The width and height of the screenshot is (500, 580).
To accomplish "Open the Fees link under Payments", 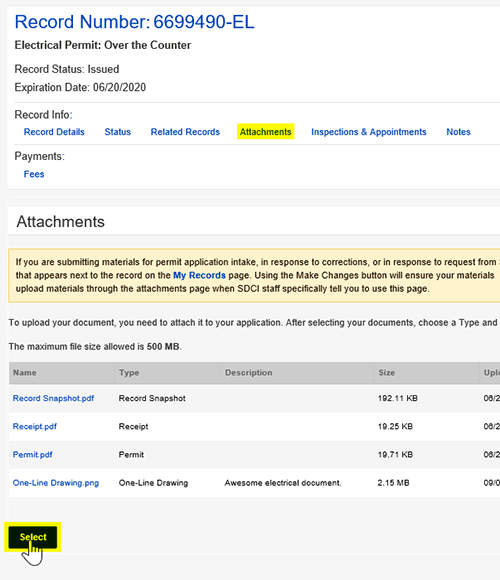I will (34, 174).
